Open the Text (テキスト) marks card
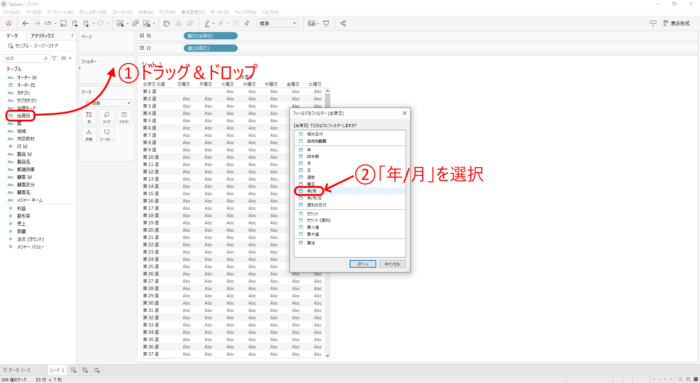This screenshot has width=700, height=383. [x=124, y=117]
